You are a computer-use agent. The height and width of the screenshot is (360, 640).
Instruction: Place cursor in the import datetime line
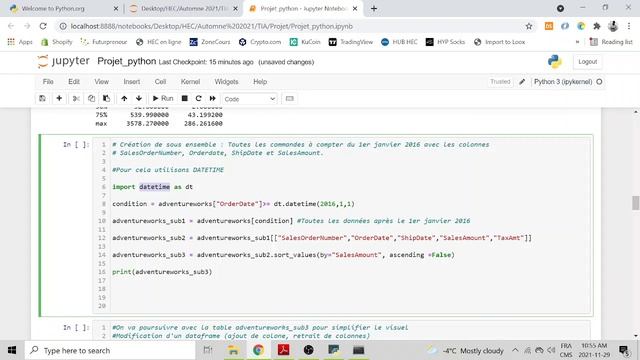tap(152, 187)
